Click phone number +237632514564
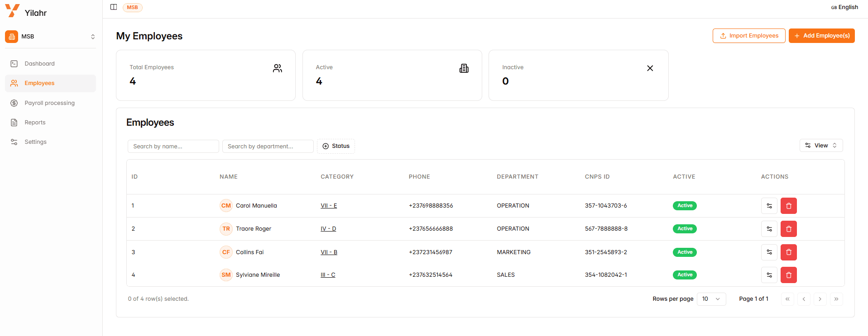 pos(431,275)
